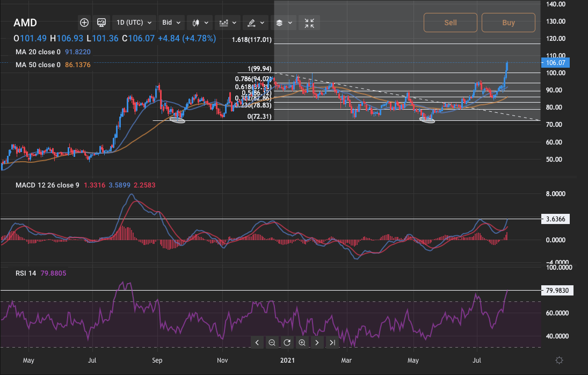Viewport: 588px width, 375px height.
Task: Open the chart layout monitor icon
Action: coord(101,23)
